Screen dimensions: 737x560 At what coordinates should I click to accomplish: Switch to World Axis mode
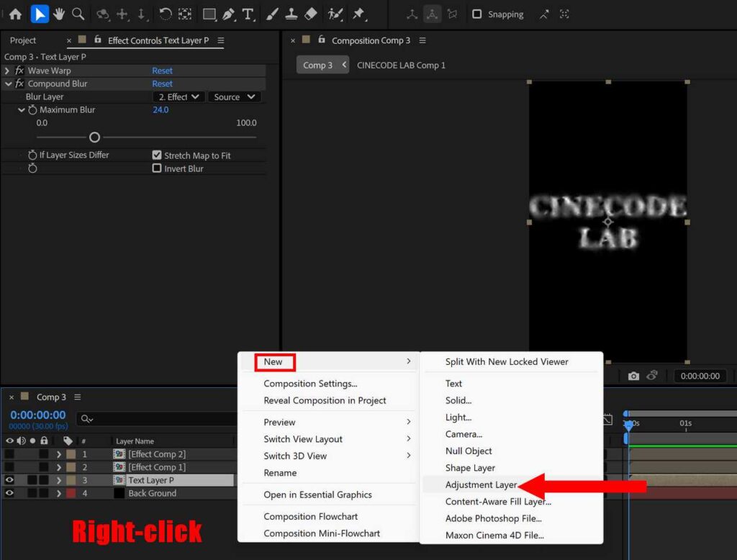coord(432,14)
